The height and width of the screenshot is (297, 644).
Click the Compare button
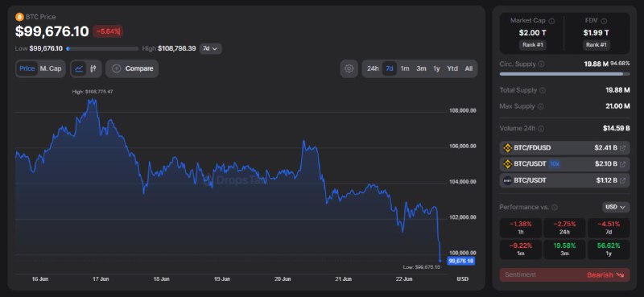[x=132, y=68]
